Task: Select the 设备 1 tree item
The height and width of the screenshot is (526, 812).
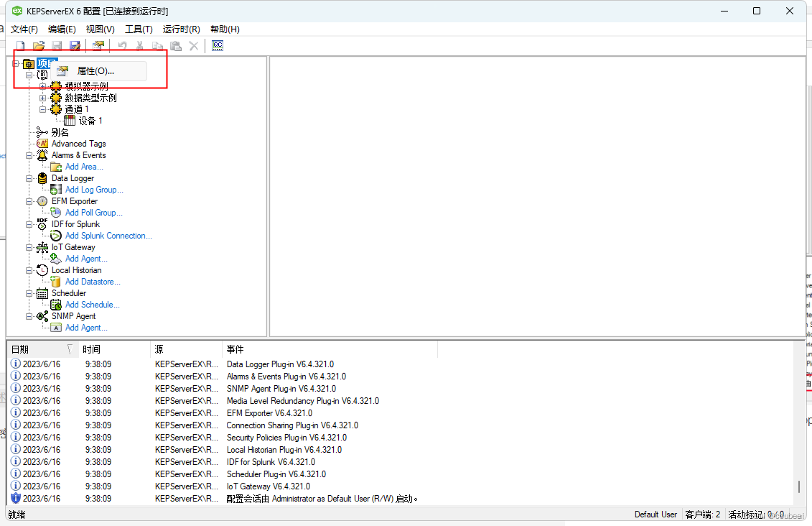Action: click(90, 121)
